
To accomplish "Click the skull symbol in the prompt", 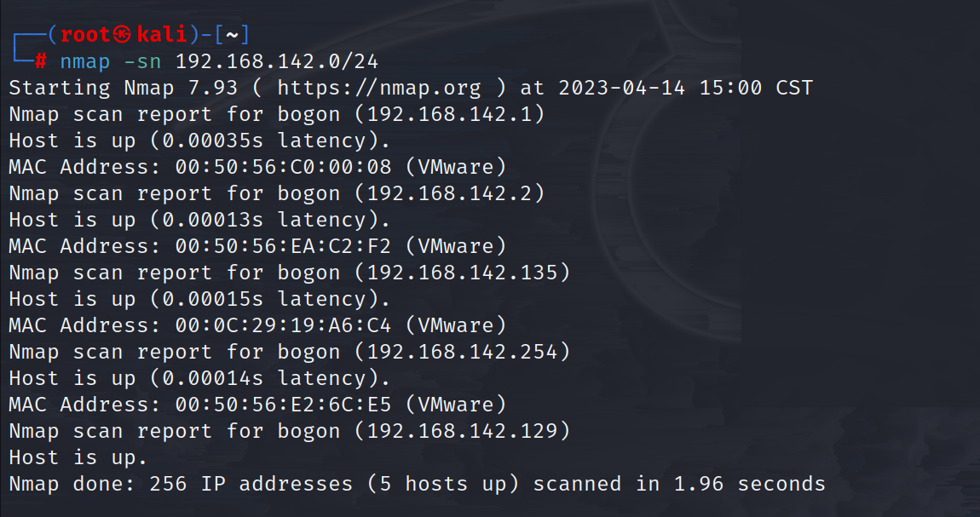I will (125, 35).
